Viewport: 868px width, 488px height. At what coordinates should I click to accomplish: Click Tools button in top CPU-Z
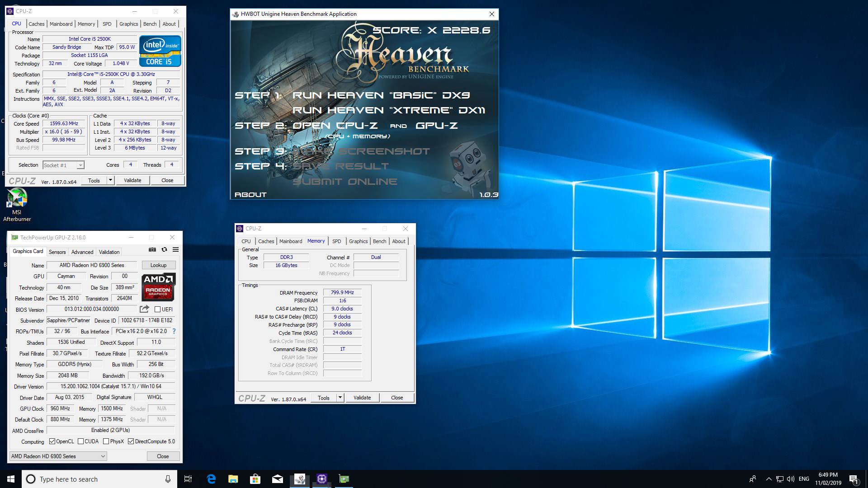[94, 180]
